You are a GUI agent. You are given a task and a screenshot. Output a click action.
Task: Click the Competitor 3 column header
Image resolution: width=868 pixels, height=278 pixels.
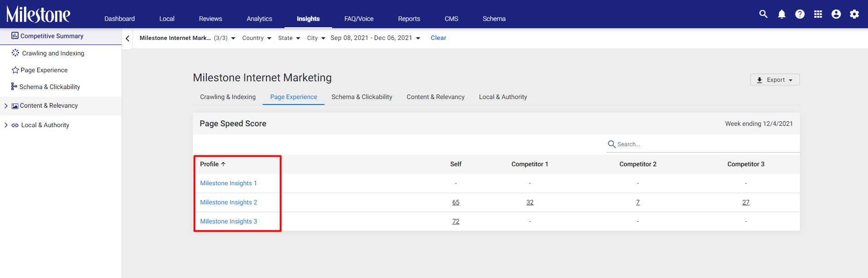tap(745, 164)
